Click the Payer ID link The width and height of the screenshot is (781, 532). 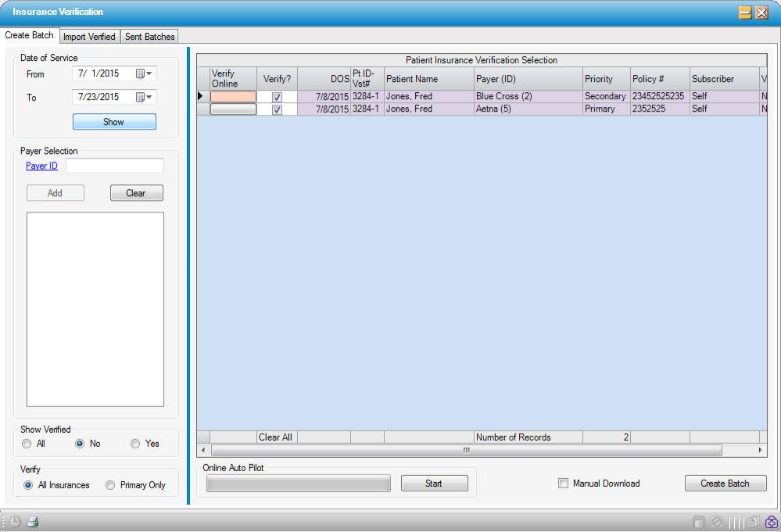click(x=41, y=166)
